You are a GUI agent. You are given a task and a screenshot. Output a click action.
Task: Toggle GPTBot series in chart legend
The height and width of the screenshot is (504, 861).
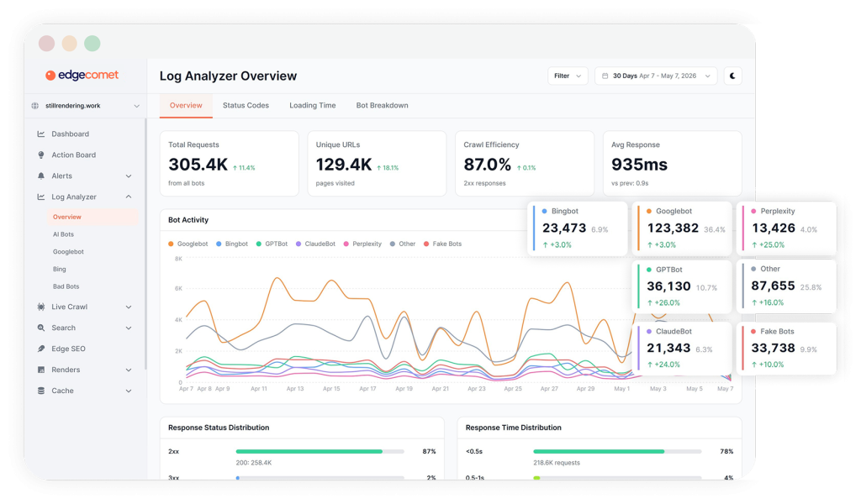(x=272, y=244)
